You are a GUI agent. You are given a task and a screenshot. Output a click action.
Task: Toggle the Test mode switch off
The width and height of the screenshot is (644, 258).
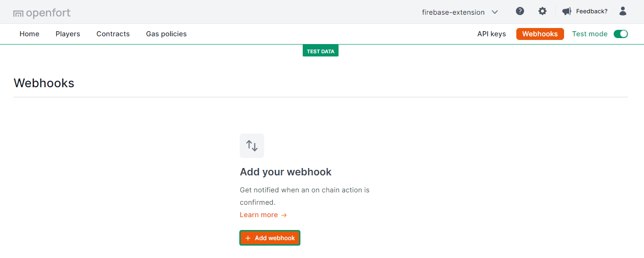tap(621, 34)
